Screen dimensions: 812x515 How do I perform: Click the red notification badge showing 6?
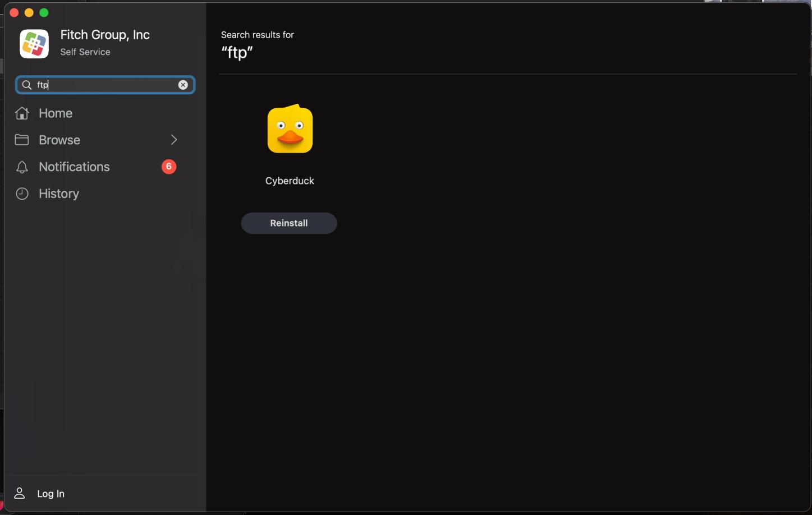(x=169, y=167)
